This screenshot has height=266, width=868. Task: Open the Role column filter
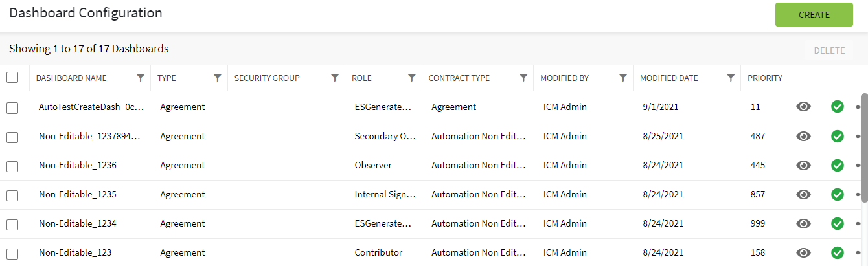click(411, 78)
